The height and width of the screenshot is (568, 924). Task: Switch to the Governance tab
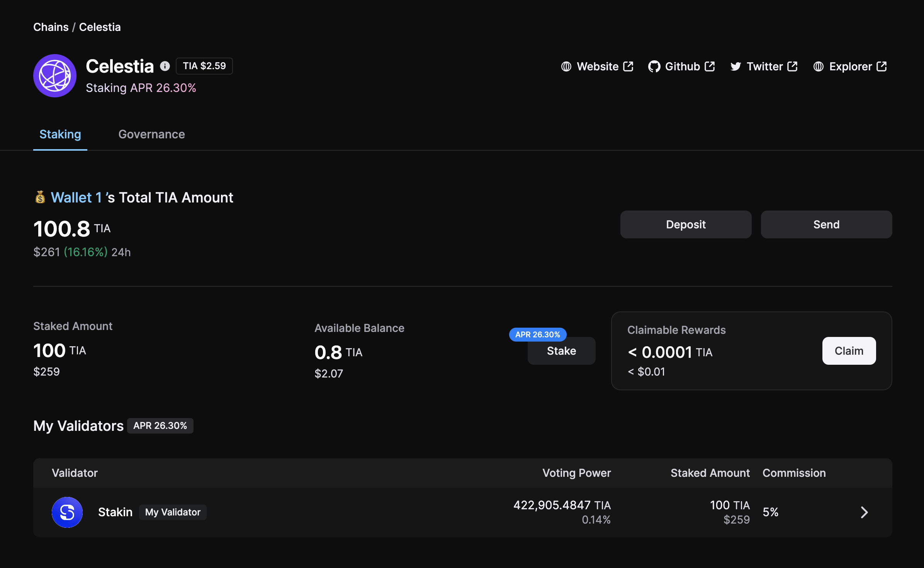[x=151, y=134]
